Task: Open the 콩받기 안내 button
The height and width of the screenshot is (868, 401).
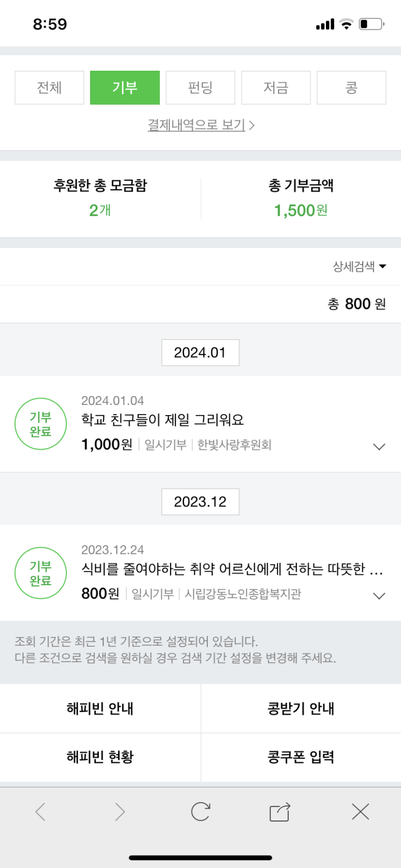Action: [301, 708]
